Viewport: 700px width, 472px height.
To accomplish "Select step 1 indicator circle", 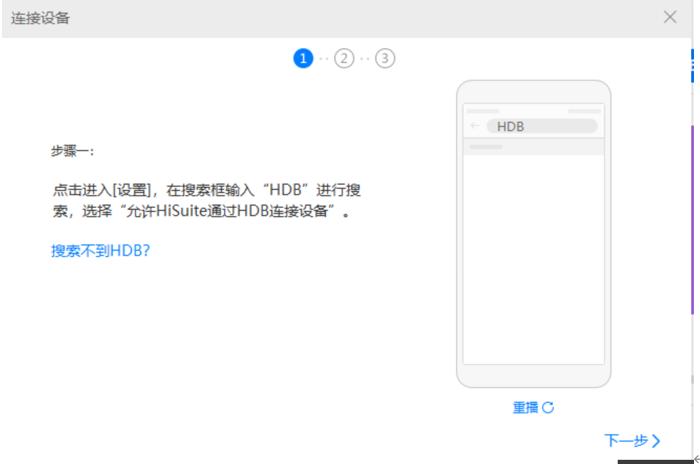I will (303, 58).
